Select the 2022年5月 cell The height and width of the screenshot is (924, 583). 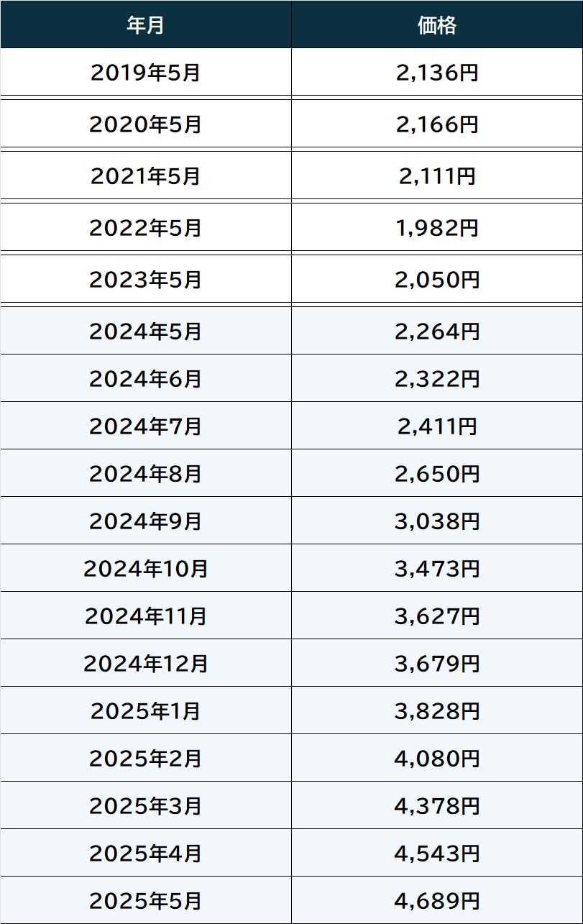pyautogui.click(x=146, y=228)
